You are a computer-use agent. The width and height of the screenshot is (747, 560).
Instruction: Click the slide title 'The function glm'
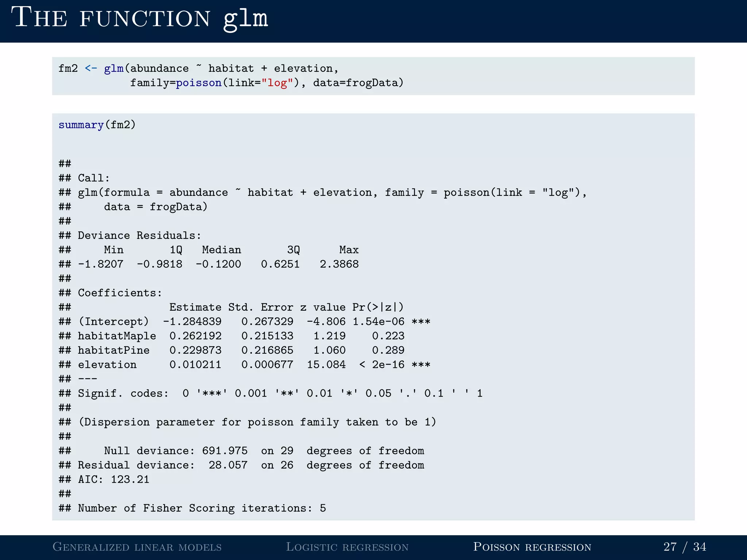pos(140,17)
